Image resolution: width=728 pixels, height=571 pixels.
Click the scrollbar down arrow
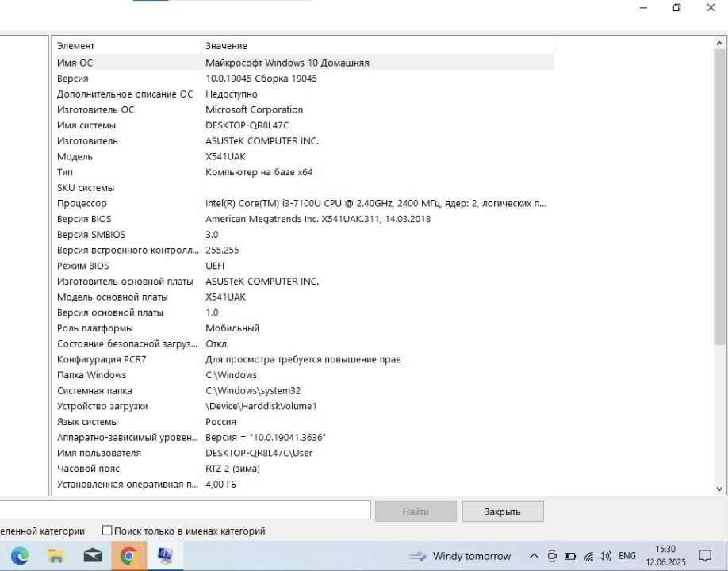click(x=719, y=489)
